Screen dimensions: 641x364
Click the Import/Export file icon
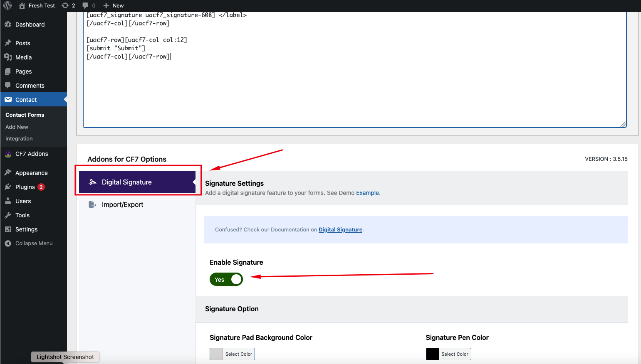point(92,204)
